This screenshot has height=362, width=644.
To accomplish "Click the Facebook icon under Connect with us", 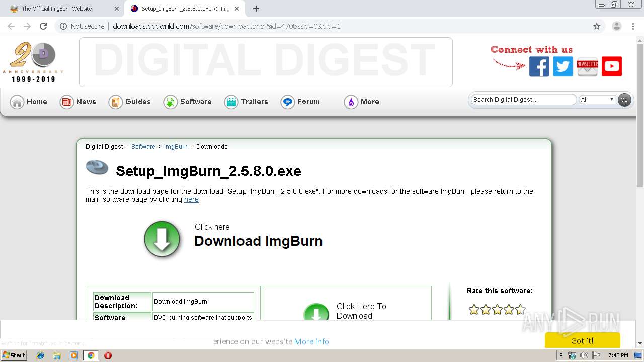I will pos(539,66).
